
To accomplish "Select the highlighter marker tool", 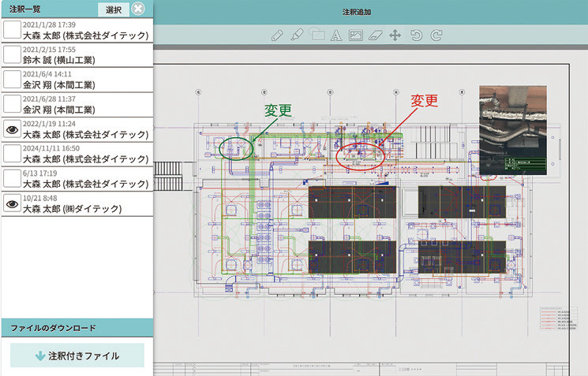I will coord(297,35).
